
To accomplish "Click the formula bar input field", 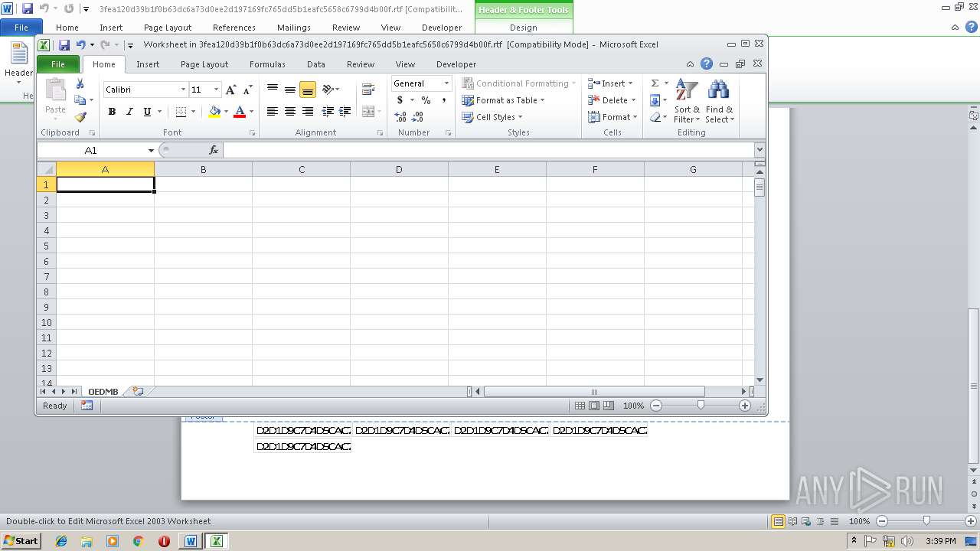I will (488, 150).
